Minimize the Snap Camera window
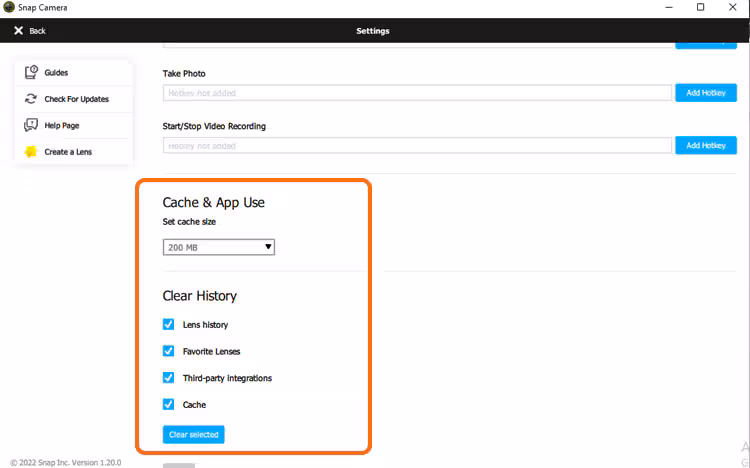Image resolution: width=750 pixels, height=468 pixels. coord(669,7)
